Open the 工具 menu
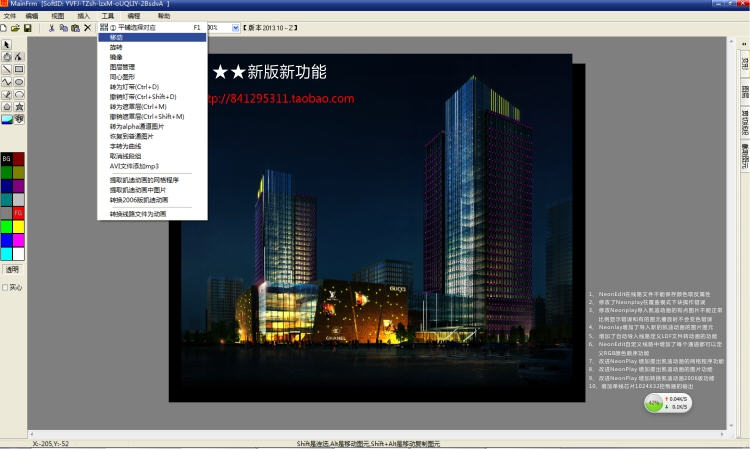Viewport: 750px width, 449px height. point(108,16)
